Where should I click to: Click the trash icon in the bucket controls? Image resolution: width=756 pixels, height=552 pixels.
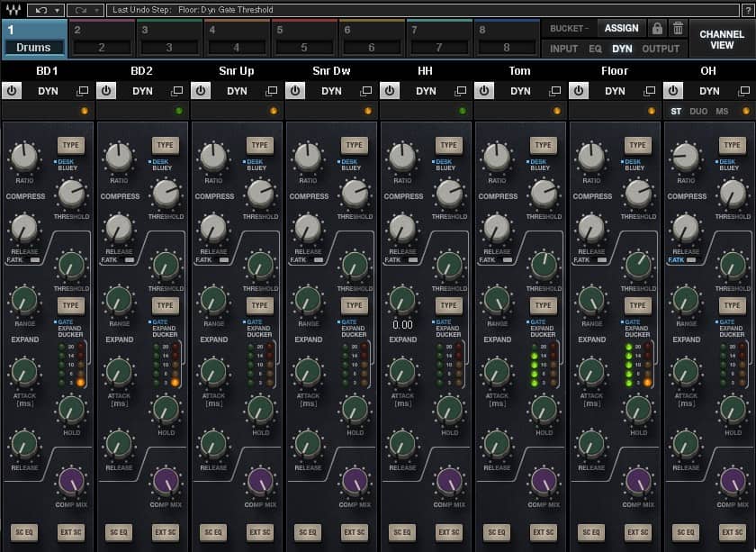(679, 28)
